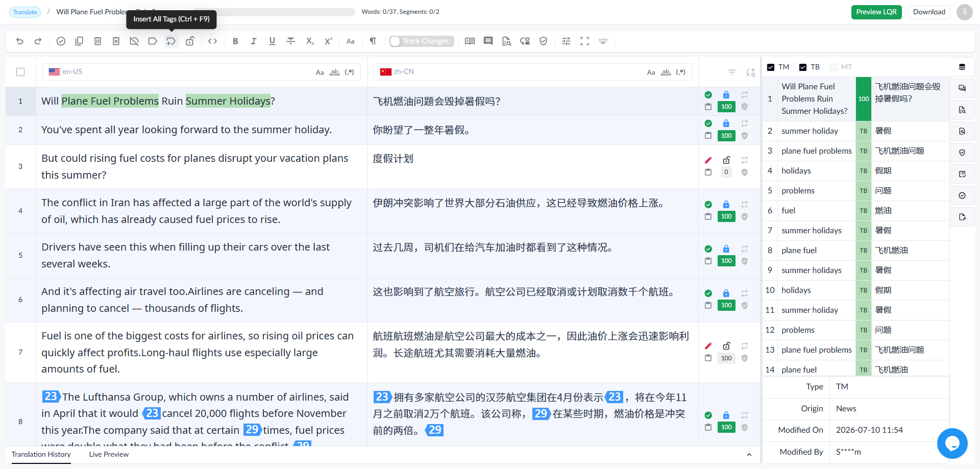Click the insert tag angle brackets icon
This screenshot has height=469, width=980.
click(213, 41)
